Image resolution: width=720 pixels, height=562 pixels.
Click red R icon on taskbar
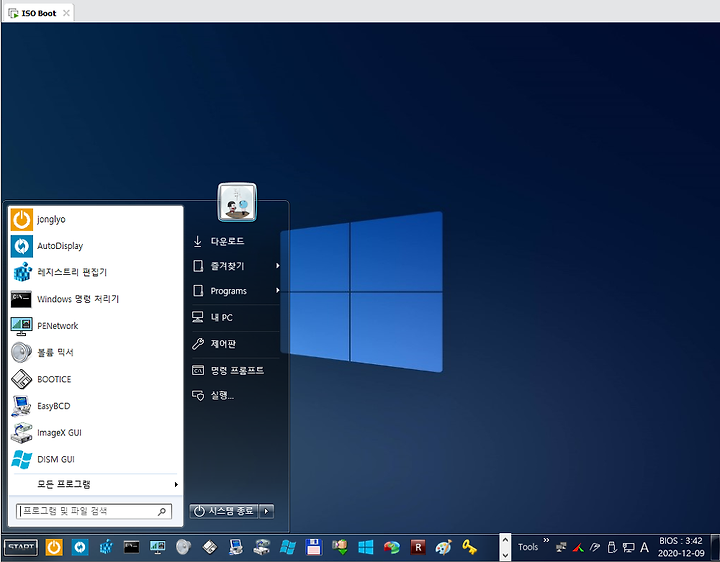418,547
